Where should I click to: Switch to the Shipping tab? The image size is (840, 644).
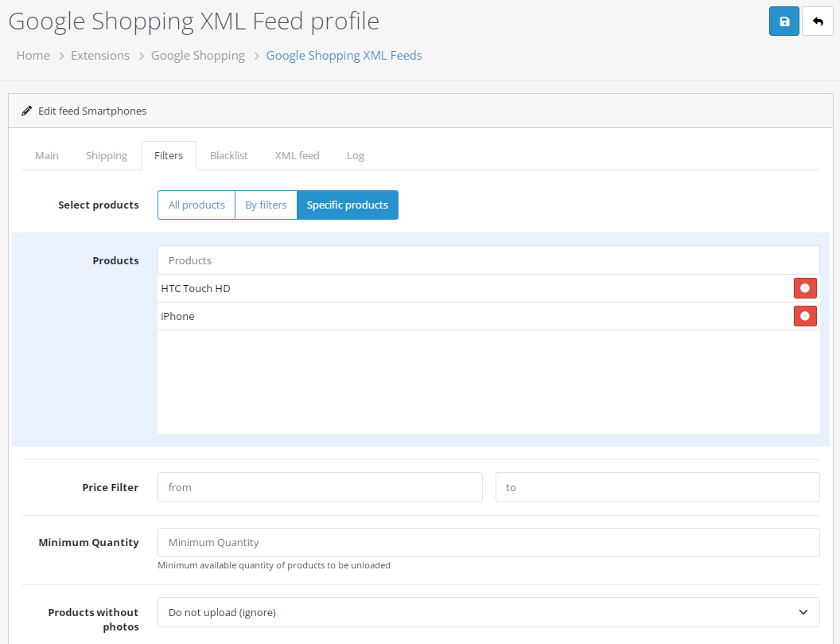(x=107, y=155)
